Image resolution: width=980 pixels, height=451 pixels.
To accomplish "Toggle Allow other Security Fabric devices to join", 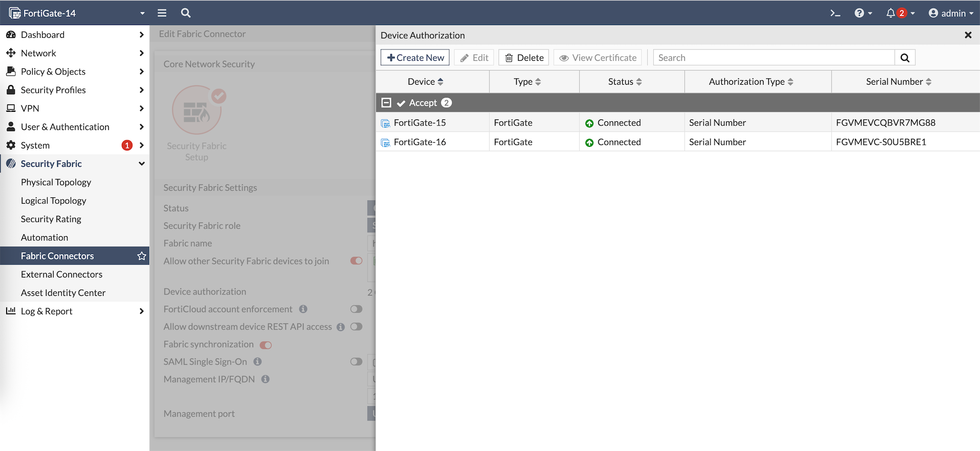I will pyautogui.click(x=356, y=261).
